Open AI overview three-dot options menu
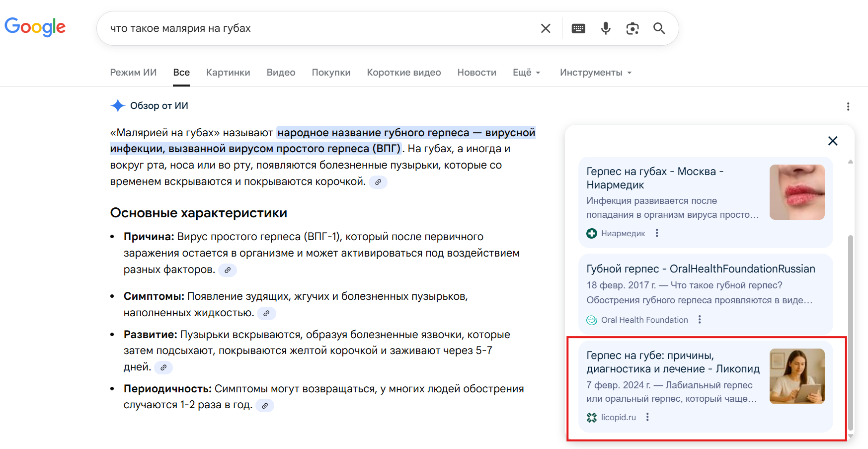Screen dimensions: 868x449 (848, 106)
